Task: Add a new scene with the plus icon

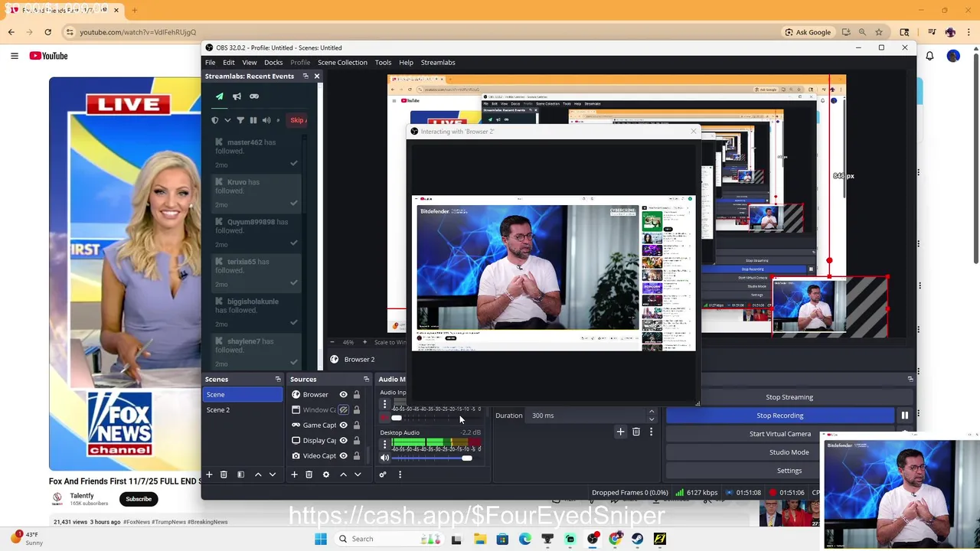Action: 209,474
